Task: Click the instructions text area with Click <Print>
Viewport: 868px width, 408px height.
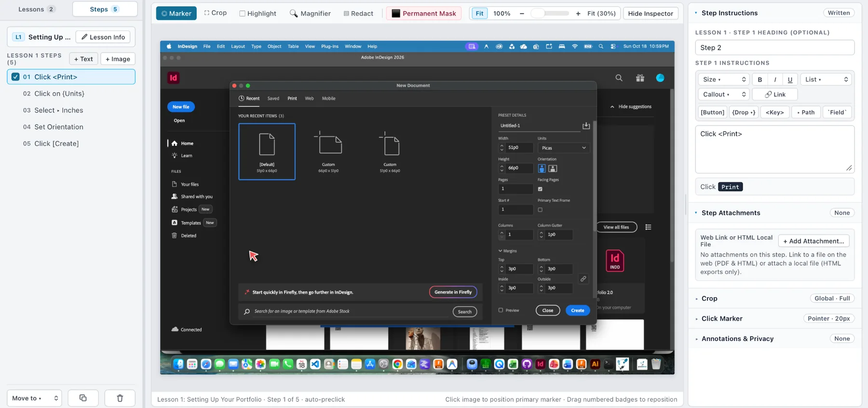Action: pos(774,149)
